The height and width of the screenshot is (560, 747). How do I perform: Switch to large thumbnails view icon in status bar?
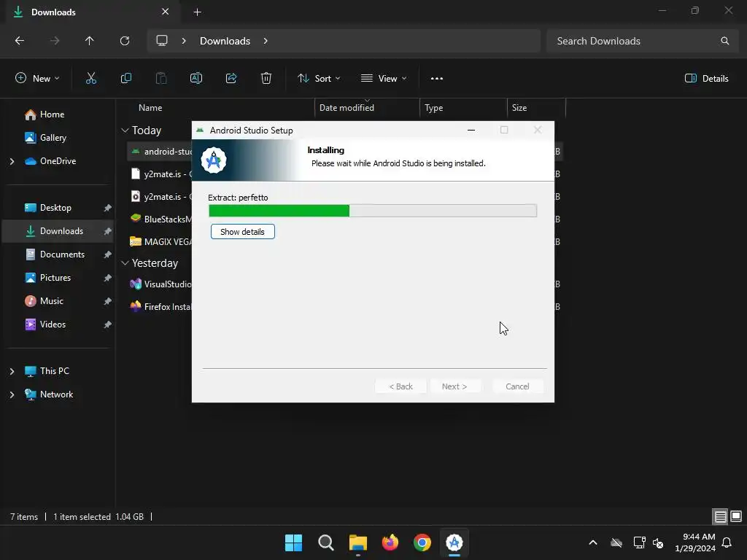click(x=736, y=517)
